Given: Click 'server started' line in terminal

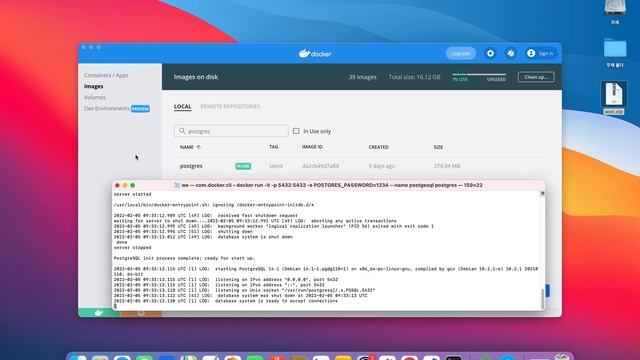Looking at the screenshot, I should pos(133,194).
